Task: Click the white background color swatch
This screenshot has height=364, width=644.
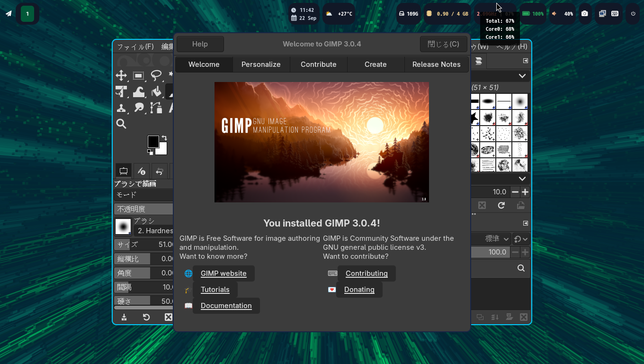Action: click(x=163, y=151)
